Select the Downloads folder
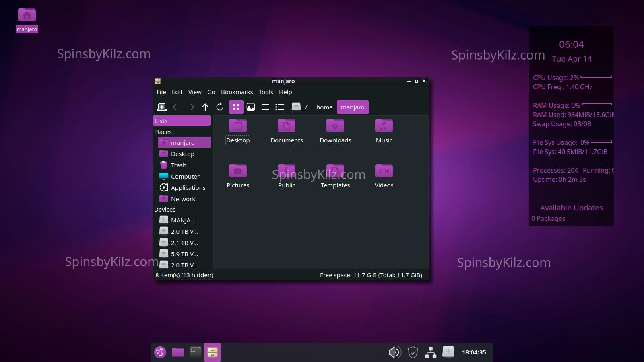Screen dimensions: 644x362 [335, 131]
